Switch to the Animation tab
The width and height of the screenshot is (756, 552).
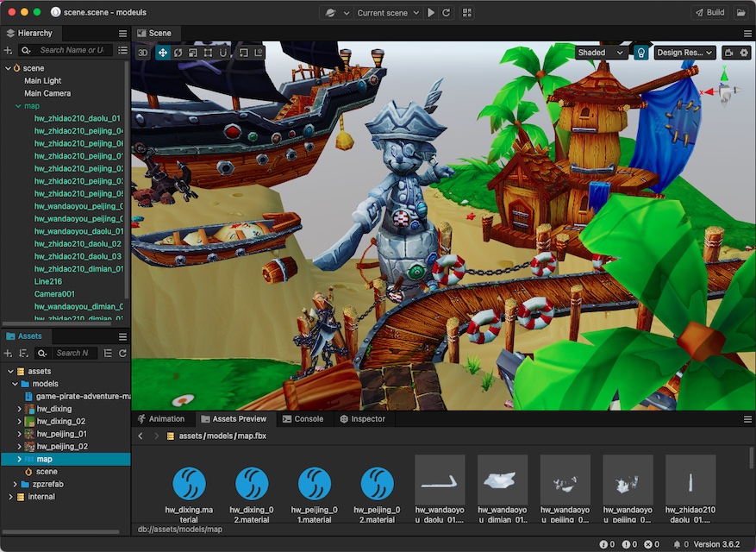pos(161,419)
